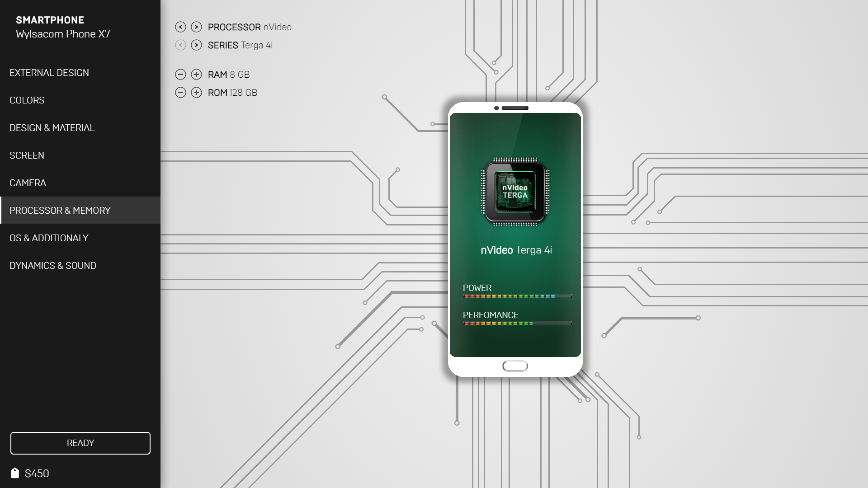Viewport: 868px width, 488px height.
Task: Expand the SCREEN configuration section
Action: 27,155
